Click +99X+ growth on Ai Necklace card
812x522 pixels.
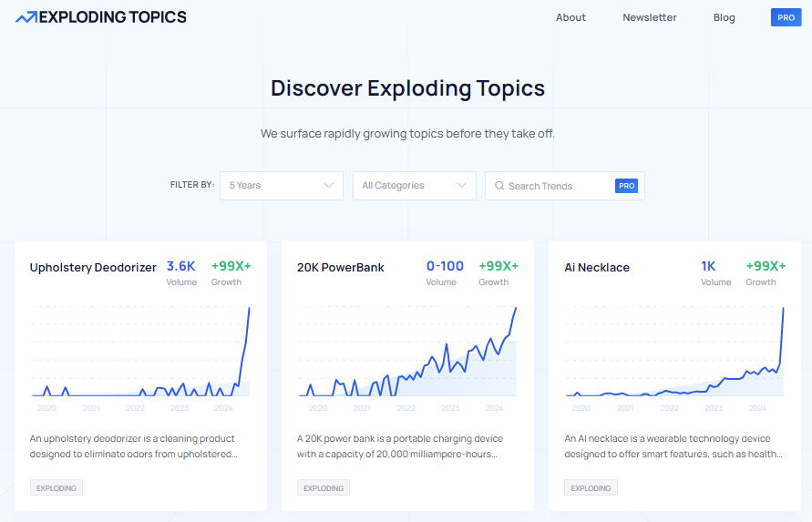[x=766, y=266]
